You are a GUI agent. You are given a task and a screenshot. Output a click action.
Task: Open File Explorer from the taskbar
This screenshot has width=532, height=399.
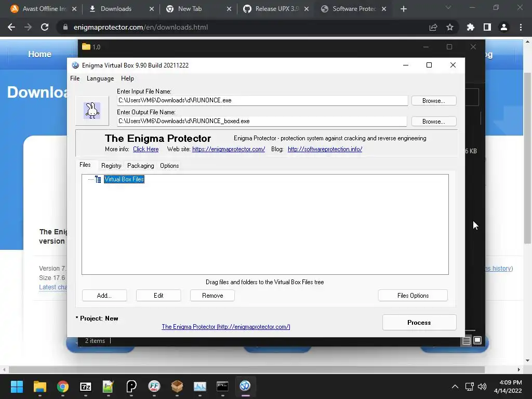[39, 387]
